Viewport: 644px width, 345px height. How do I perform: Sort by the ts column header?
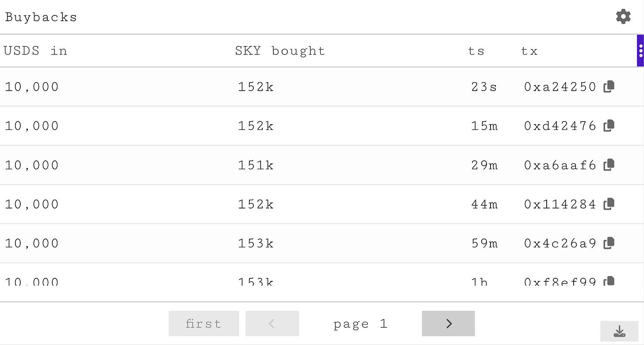(x=476, y=51)
